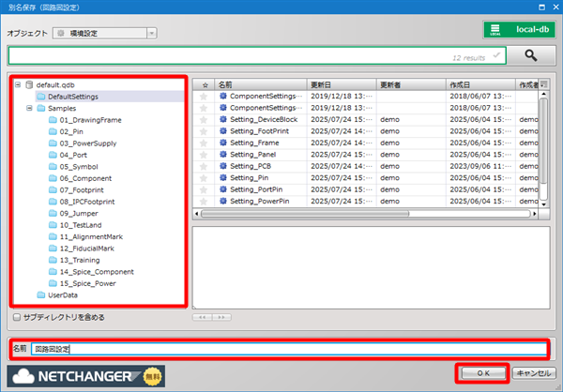The height and width of the screenshot is (392, 563).
Task: Click the NETCHANGER cloud banner
Action: (x=85, y=374)
